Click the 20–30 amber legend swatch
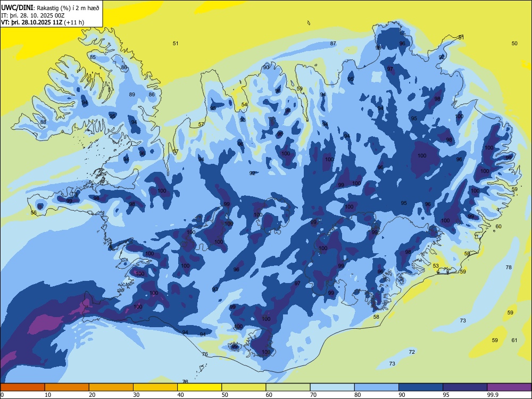Screen dimensions: 532x399 pyautogui.click(x=111, y=387)
